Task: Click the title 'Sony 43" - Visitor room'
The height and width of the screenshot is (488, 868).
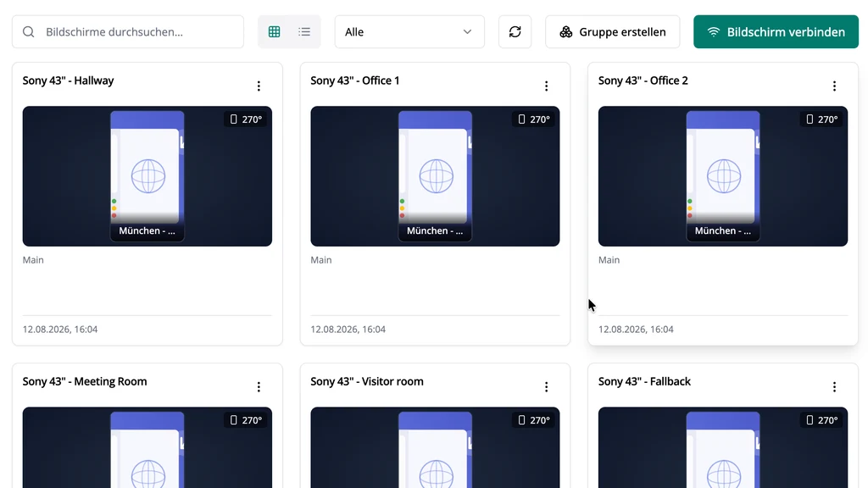Action: pyautogui.click(x=367, y=381)
